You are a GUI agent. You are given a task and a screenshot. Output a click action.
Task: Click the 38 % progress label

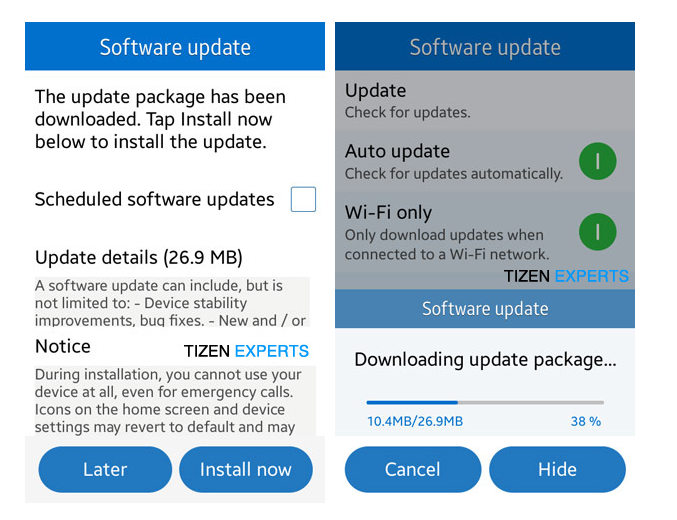coord(586,421)
